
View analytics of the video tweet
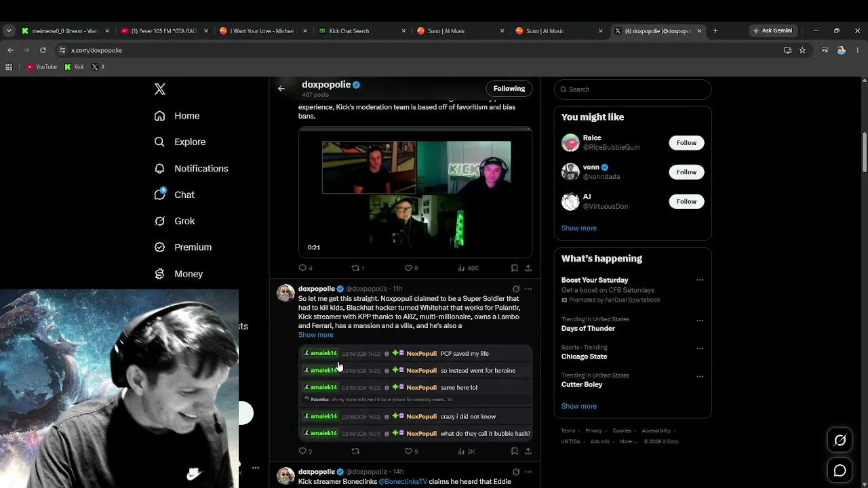click(x=468, y=268)
